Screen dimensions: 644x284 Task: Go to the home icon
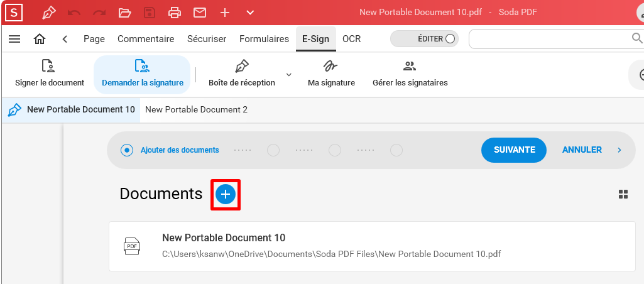[x=40, y=39]
